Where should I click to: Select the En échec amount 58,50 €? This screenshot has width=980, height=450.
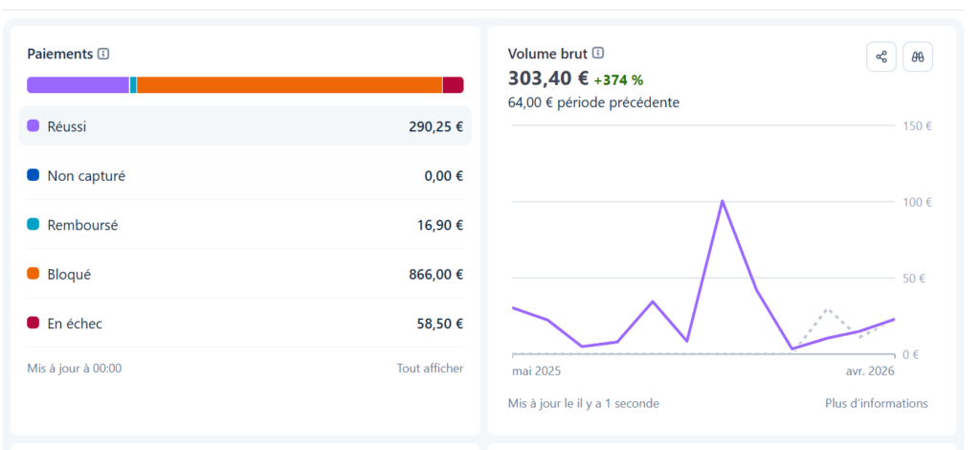pyautogui.click(x=440, y=324)
